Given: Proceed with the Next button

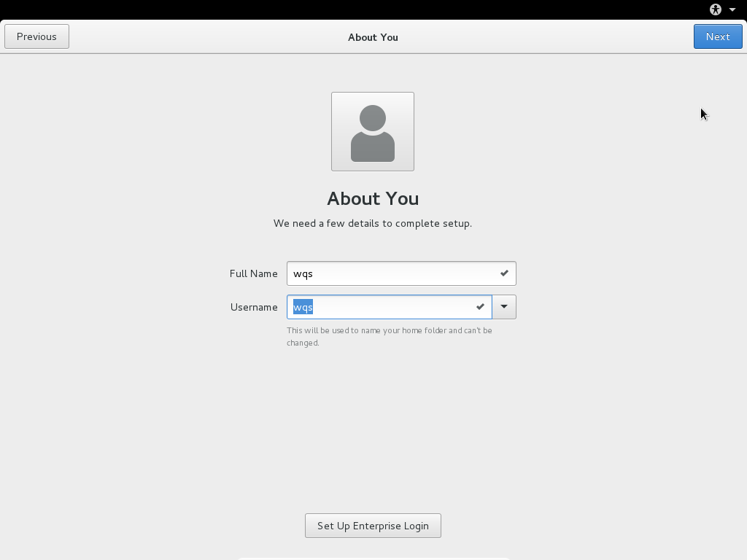Looking at the screenshot, I should coord(718,36).
